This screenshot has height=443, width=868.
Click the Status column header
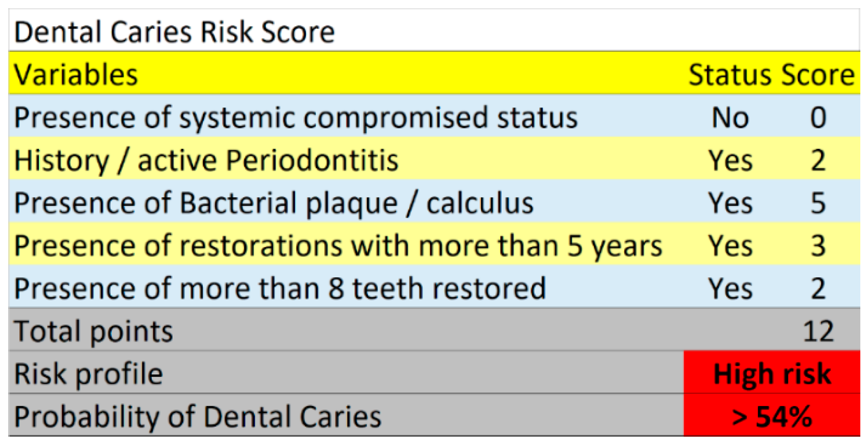tap(730, 74)
